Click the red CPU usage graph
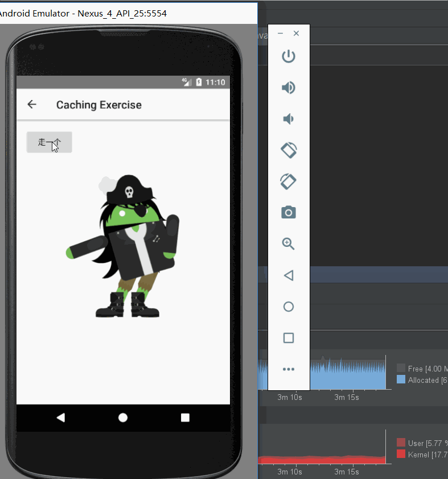Image resolution: width=448 pixels, height=479 pixels. click(322, 460)
